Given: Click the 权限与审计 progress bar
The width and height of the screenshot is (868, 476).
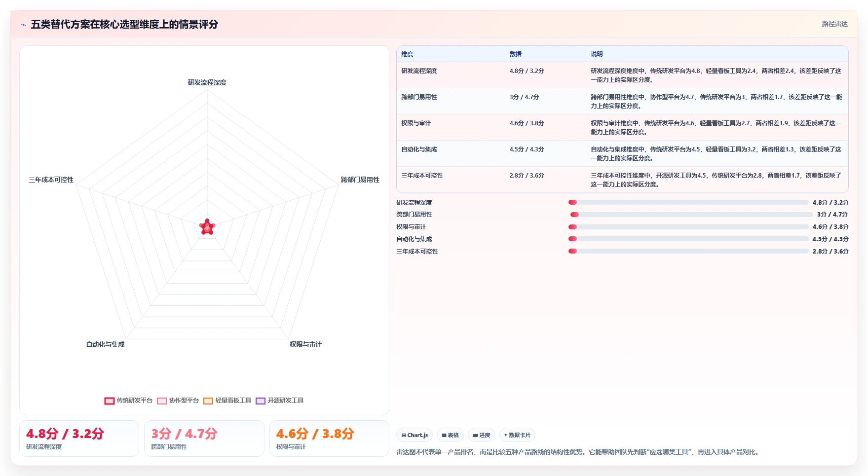Looking at the screenshot, I should tap(688, 227).
